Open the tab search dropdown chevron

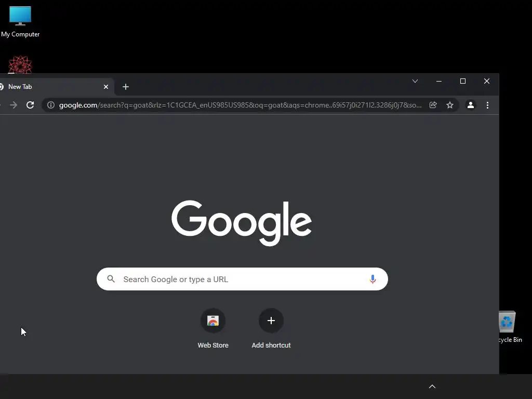415,81
